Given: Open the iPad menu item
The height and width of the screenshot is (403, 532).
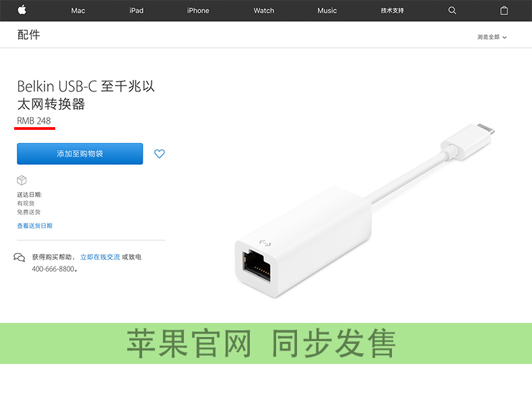Looking at the screenshot, I should tap(137, 11).
